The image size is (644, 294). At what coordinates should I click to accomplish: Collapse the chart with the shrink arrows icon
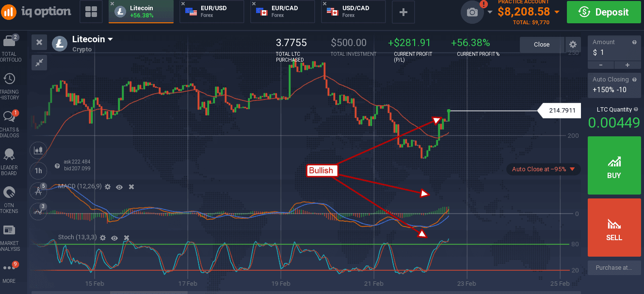39,62
